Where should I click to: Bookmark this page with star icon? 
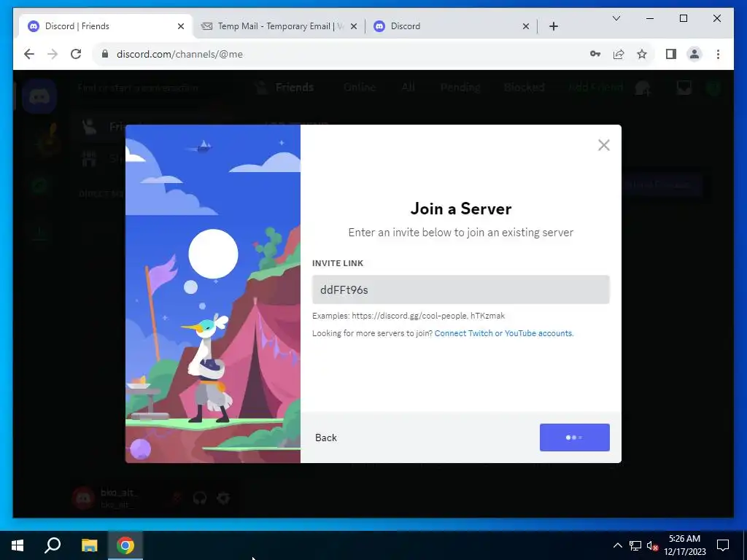(642, 54)
